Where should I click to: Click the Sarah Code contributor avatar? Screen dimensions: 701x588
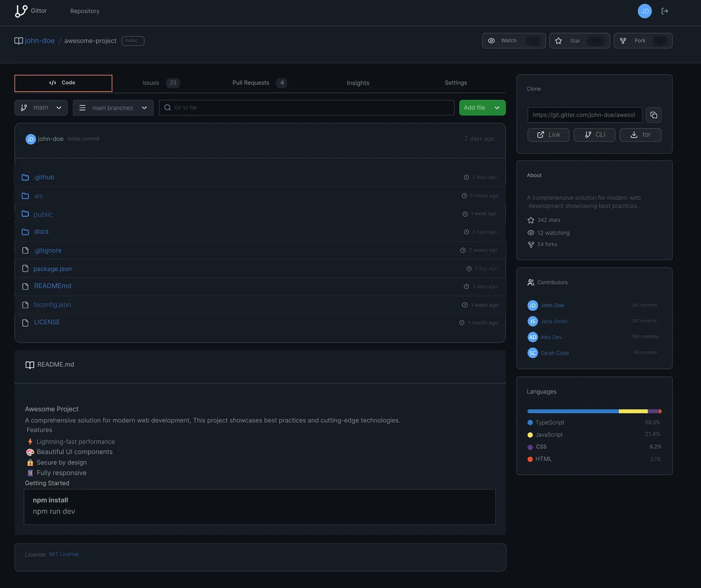click(x=532, y=353)
